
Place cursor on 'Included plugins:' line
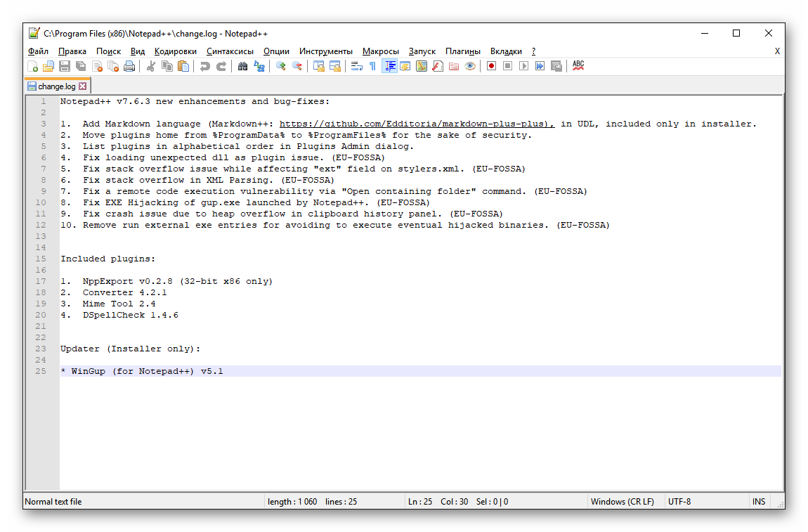click(107, 259)
